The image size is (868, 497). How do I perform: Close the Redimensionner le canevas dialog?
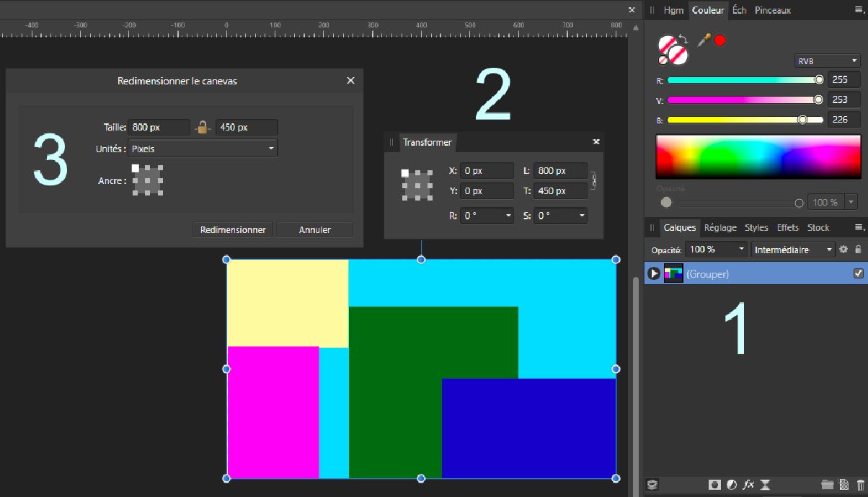click(x=350, y=81)
